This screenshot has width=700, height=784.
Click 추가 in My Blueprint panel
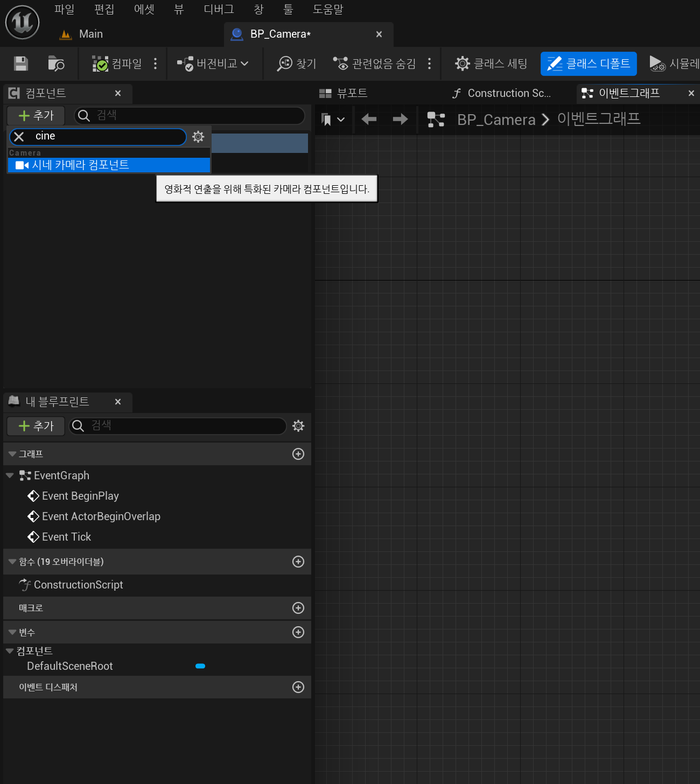(36, 426)
